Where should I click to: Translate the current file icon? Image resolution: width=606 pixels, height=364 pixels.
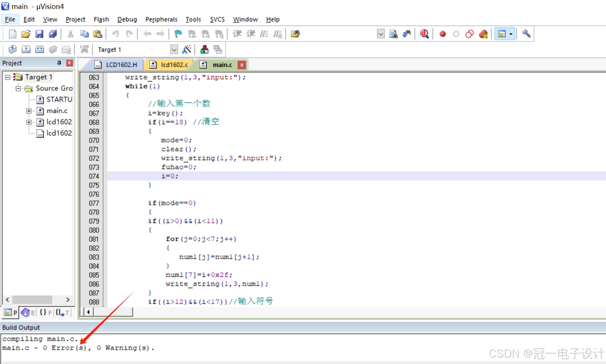coord(12,49)
